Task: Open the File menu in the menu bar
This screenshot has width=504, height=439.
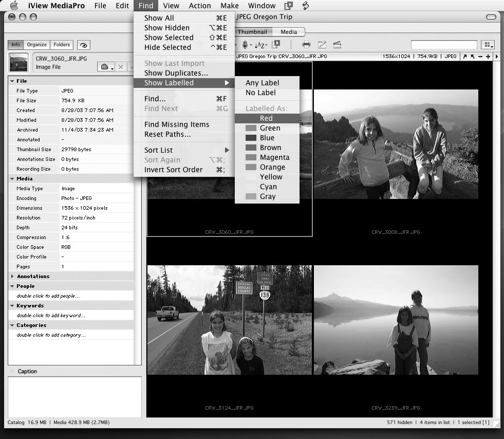Action: coord(100,6)
